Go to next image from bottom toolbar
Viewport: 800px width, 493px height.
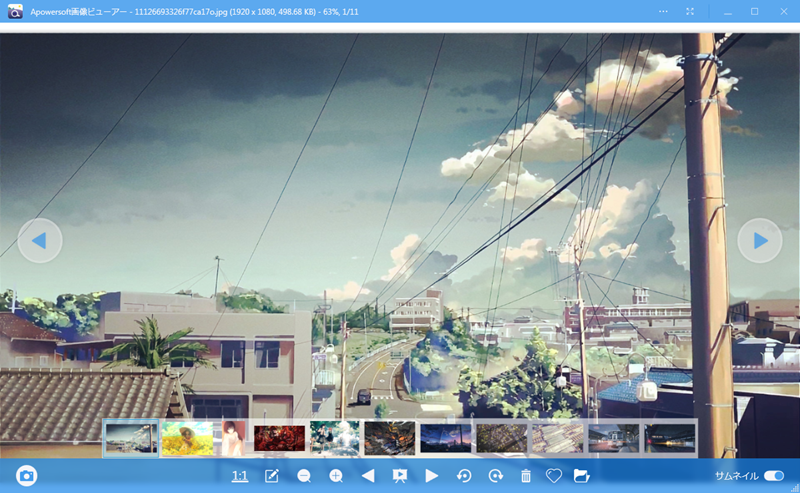[432, 476]
